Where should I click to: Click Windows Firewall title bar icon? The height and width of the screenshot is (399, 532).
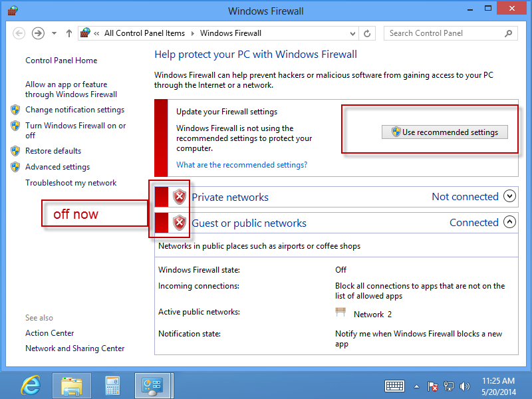coord(13,11)
